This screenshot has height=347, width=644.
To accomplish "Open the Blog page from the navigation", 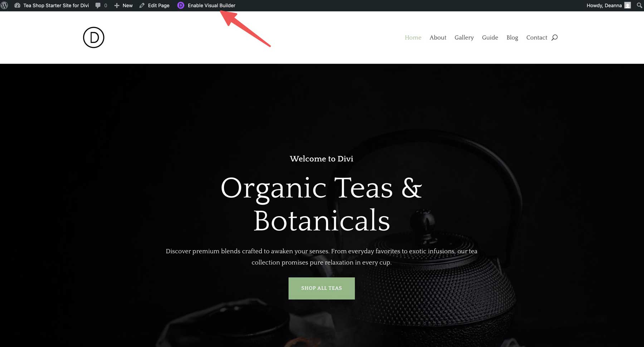I will point(512,37).
